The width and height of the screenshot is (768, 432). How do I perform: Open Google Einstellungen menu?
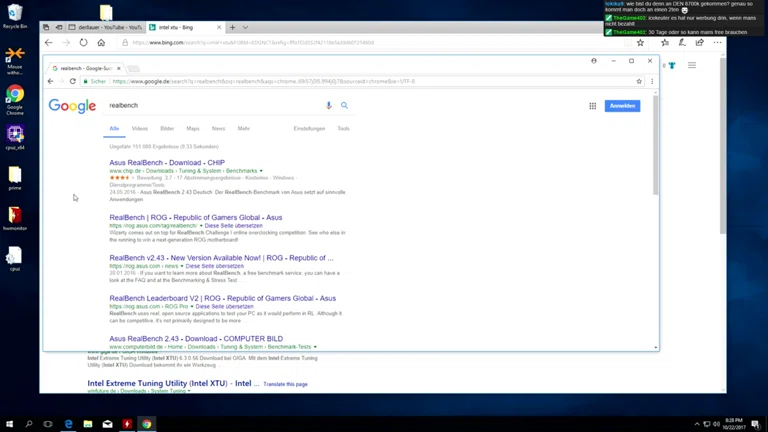(x=309, y=128)
